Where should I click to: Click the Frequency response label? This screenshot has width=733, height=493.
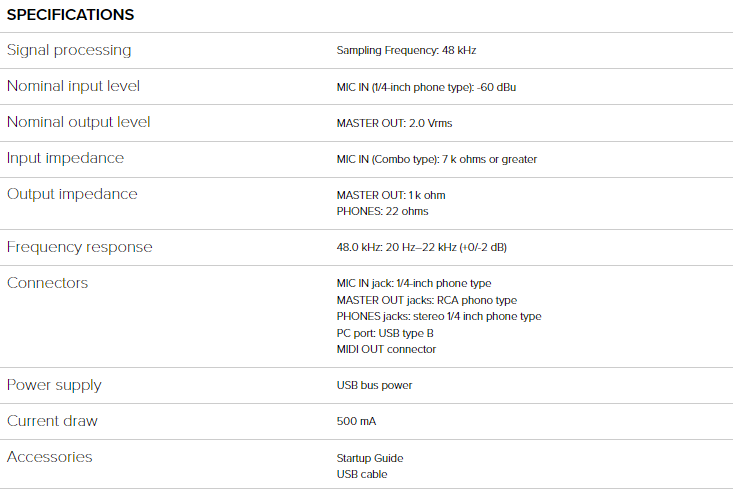point(79,247)
